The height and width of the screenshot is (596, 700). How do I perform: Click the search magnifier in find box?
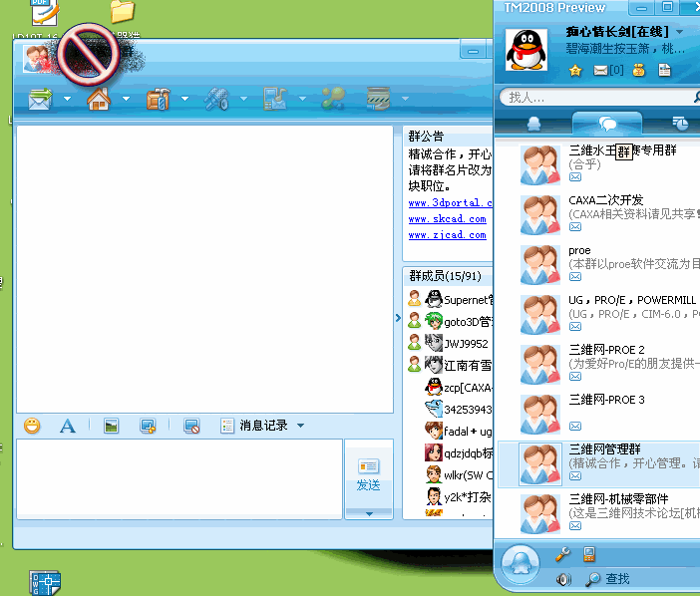click(697, 97)
